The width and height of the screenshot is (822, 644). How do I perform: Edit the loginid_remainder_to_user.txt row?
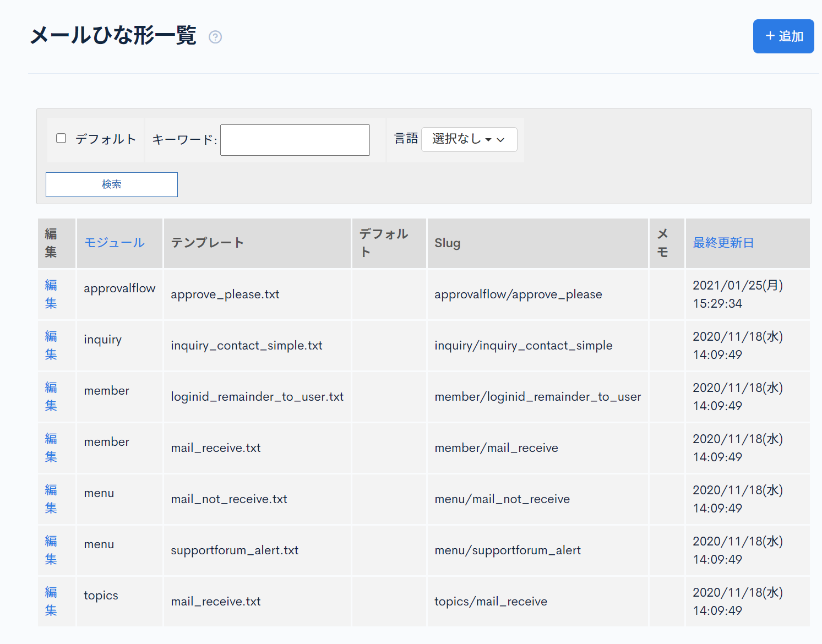coord(51,396)
